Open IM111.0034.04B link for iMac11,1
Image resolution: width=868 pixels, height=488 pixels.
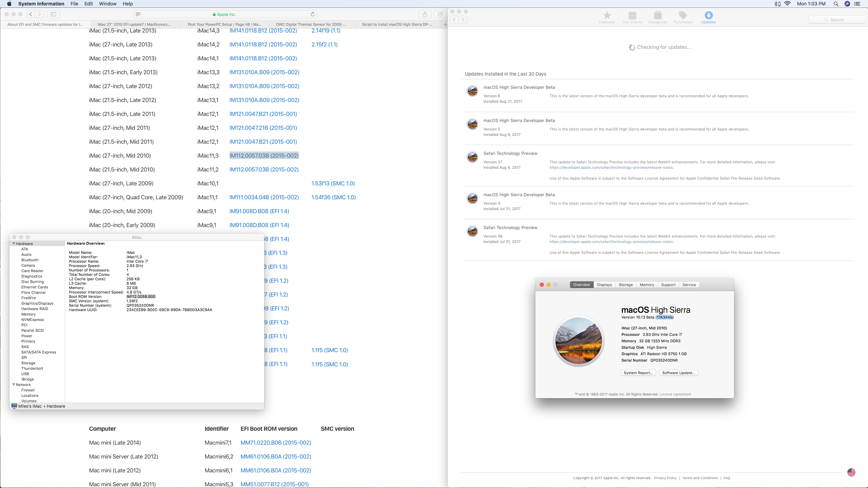pos(264,197)
